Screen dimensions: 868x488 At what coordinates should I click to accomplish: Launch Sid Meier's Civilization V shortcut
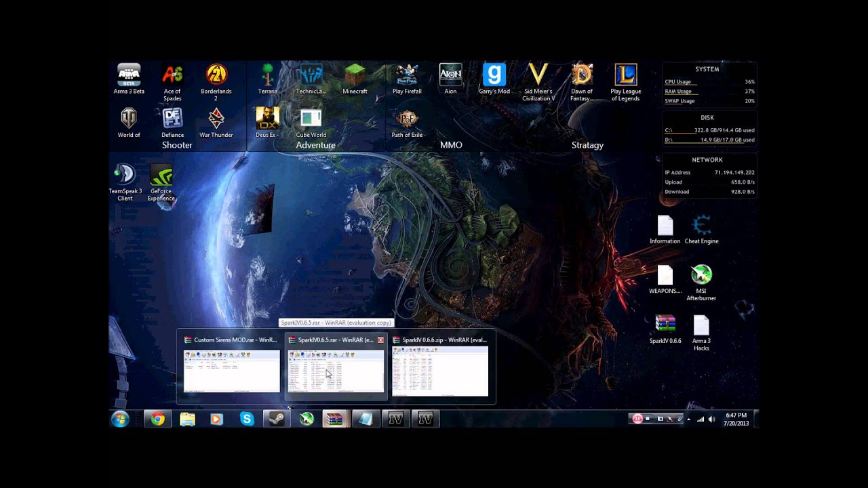[x=538, y=83]
